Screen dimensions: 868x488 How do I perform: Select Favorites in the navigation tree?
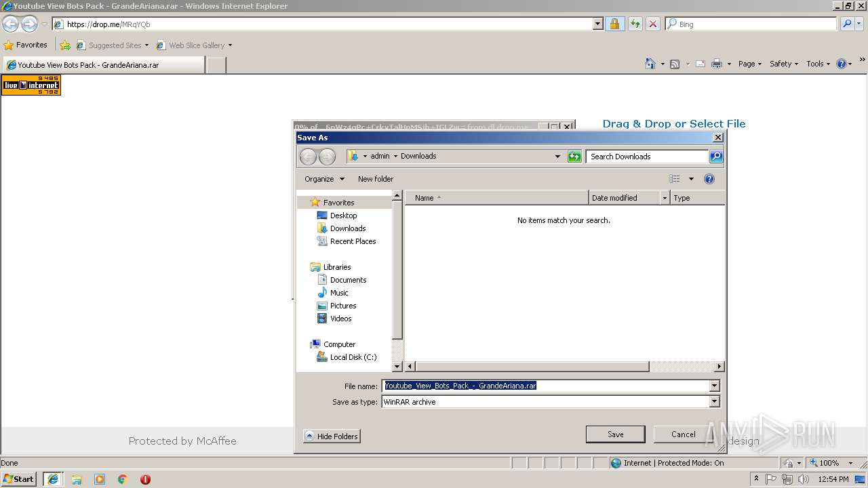338,203
